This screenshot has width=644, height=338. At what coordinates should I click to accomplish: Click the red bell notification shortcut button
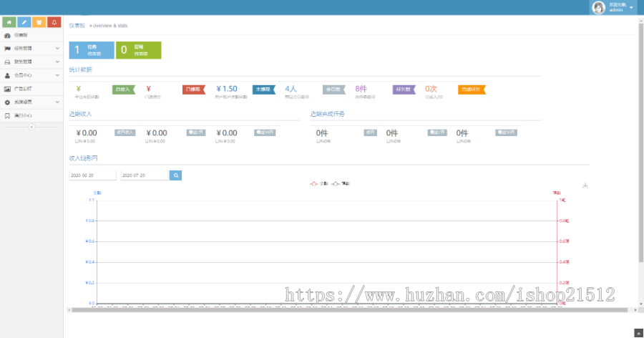tap(54, 22)
